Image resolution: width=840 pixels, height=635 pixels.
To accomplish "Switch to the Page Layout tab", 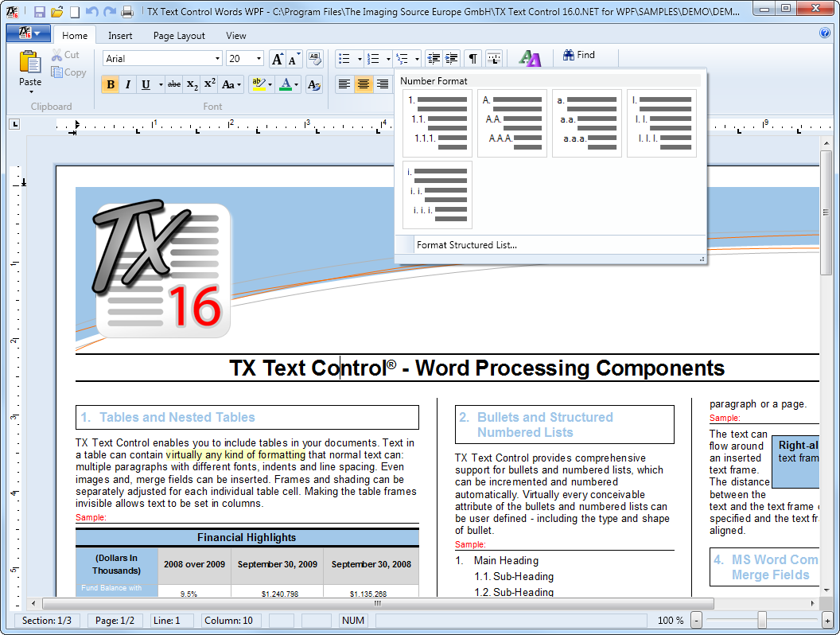I will pos(179,35).
